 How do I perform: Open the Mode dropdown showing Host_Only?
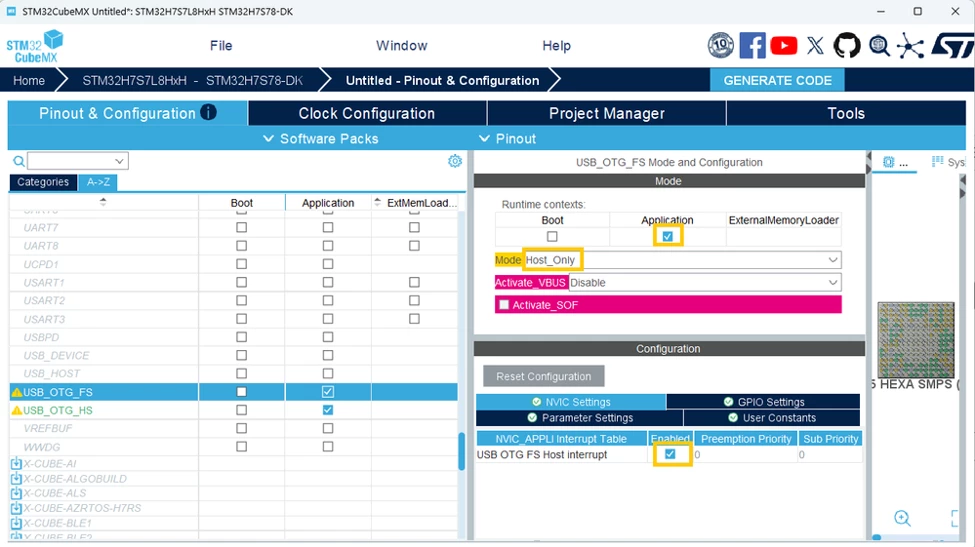pyautogui.click(x=682, y=260)
